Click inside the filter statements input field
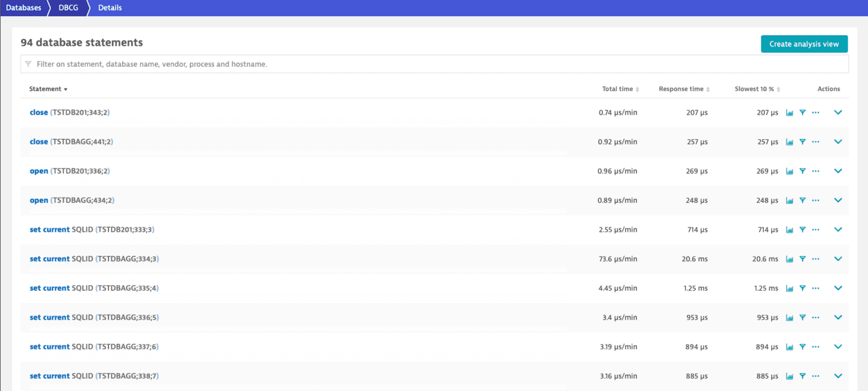Image resolution: width=868 pixels, height=391 pixels. pos(248,64)
